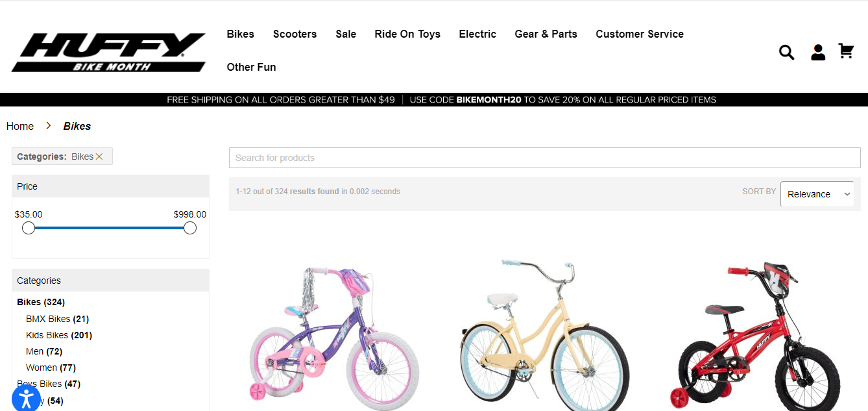Open the Gear & Parts menu
This screenshot has width=868, height=411.
(546, 34)
